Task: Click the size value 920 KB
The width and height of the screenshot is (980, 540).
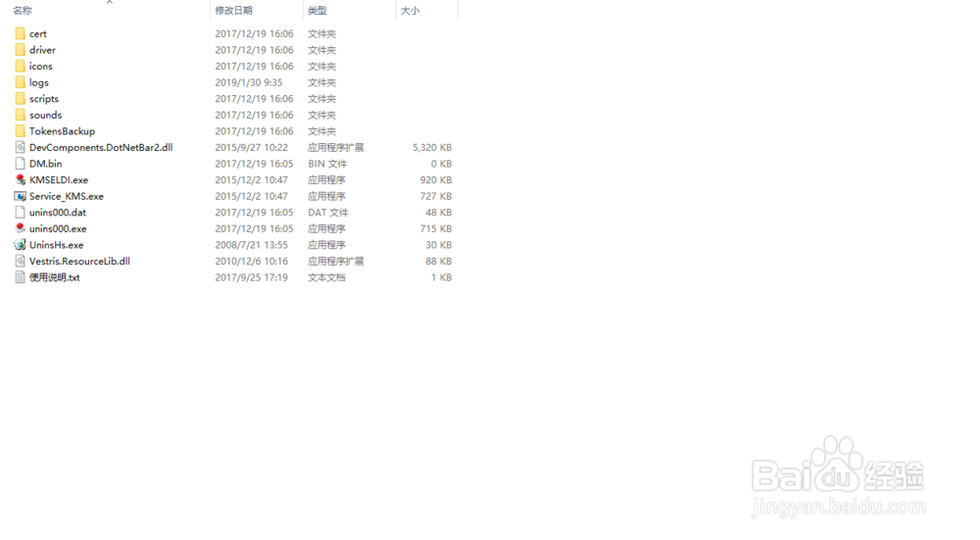Action: tap(436, 180)
